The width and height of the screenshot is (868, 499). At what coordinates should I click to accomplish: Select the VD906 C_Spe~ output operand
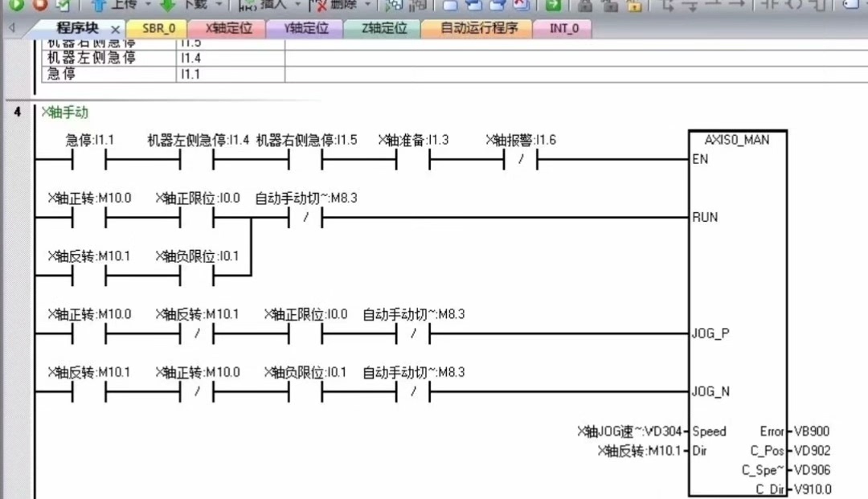click(812, 470)
